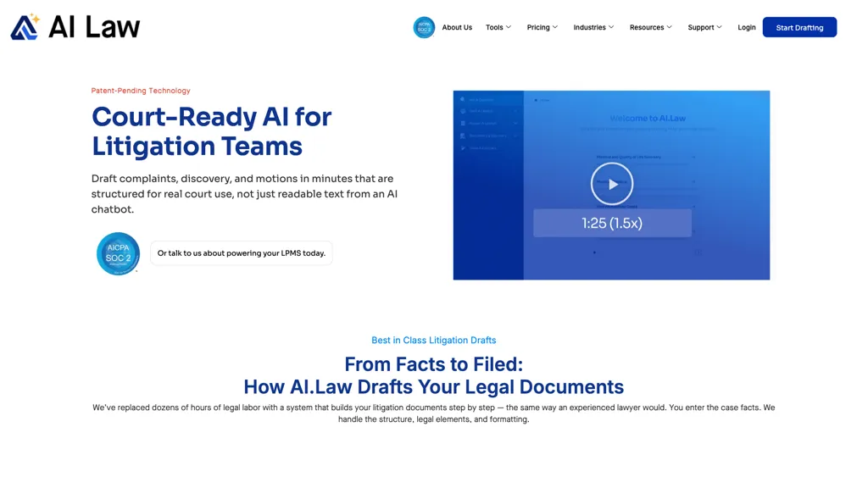The width and height of the screenshot is (868, 488).
Task: Click the AI Law logo
Action: 75,27
